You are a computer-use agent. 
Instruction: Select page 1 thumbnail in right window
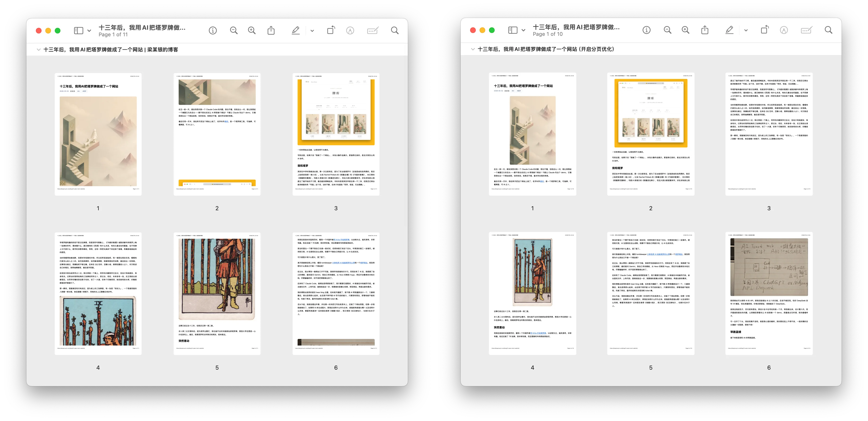click(x=532, y=134)
